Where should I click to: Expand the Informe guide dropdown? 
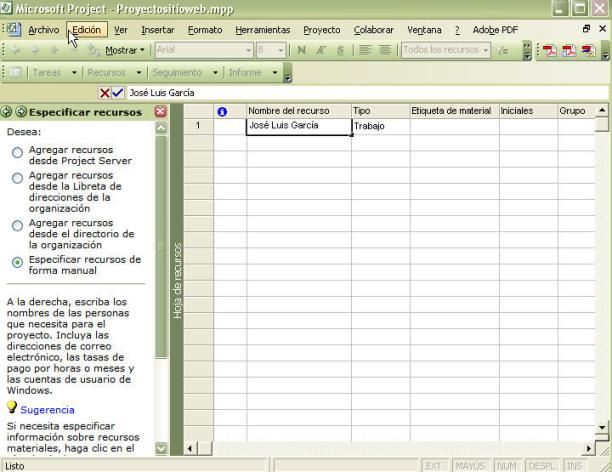click(x=275, y=73)
